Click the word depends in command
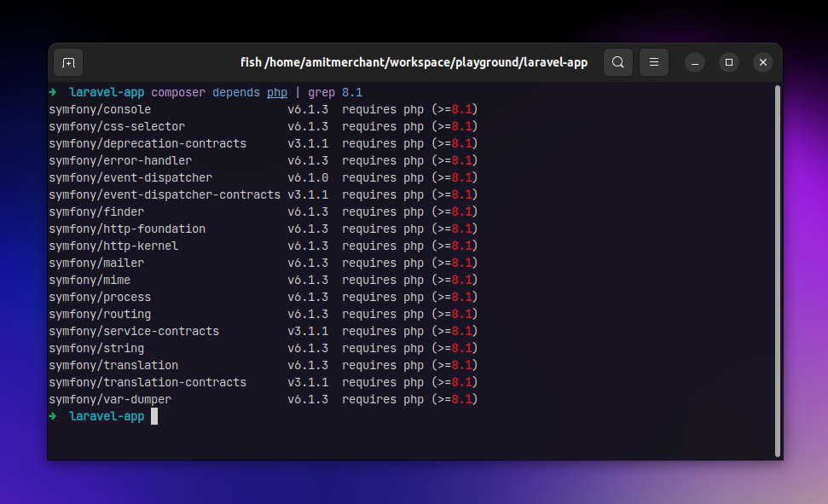The image size is (828, 504). (236, 92)
